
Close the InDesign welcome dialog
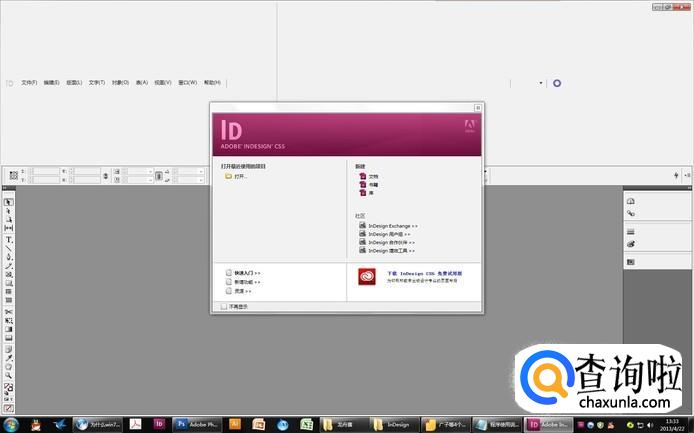pyautogui.click(x=478, y=108)
